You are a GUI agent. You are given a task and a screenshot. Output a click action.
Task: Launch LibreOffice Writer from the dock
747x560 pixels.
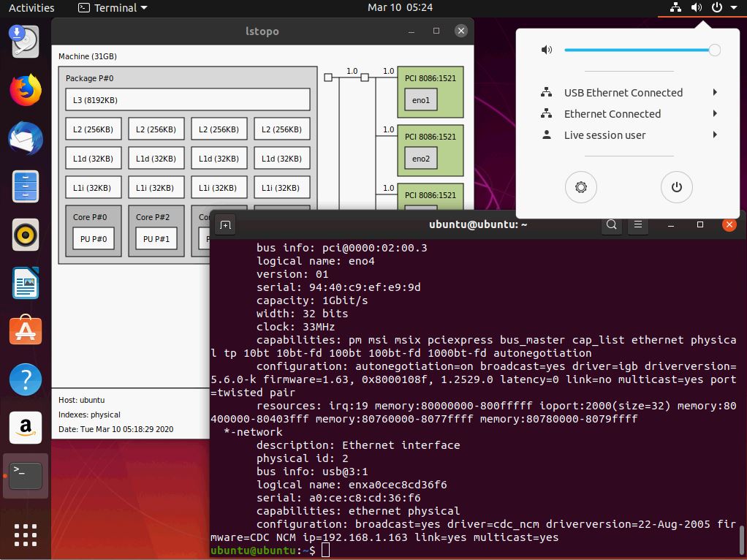point(26,283)
